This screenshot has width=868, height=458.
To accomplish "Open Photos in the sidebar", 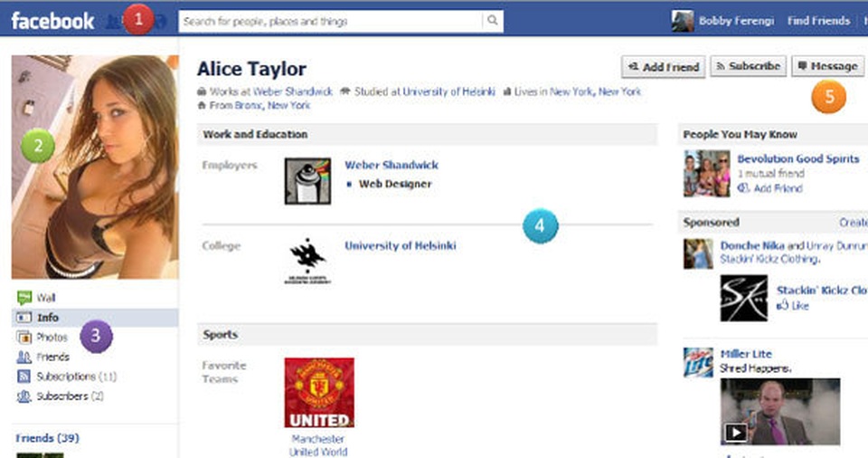I will (x=52, y=337).
